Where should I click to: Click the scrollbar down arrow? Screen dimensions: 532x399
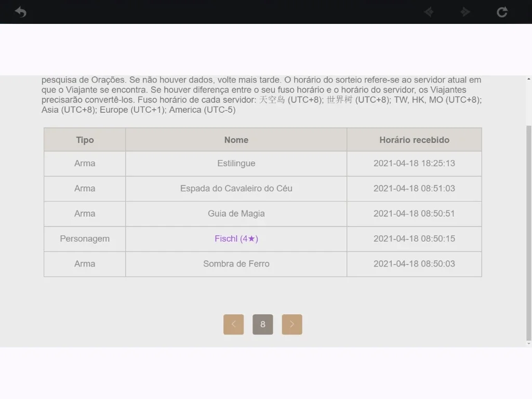528,344
